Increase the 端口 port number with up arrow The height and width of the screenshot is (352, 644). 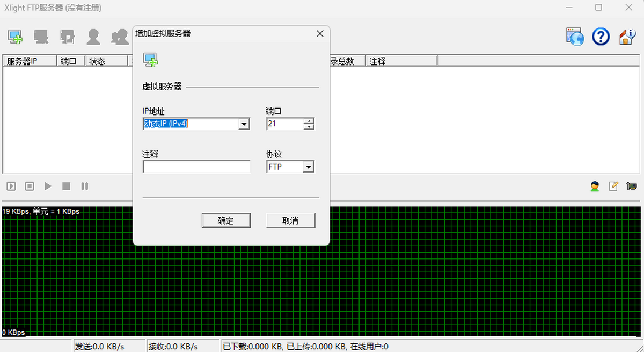pyautogui.click(x=309, y=121)
